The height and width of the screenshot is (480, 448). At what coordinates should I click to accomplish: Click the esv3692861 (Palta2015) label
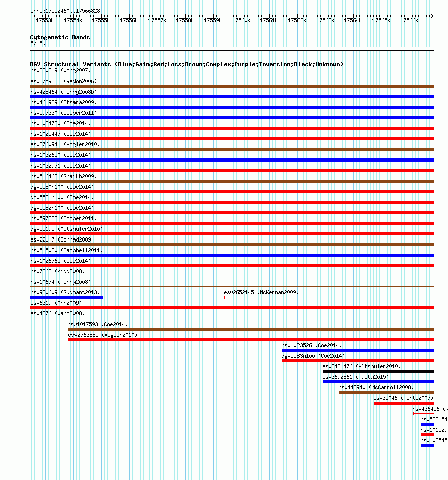point(355,377)
